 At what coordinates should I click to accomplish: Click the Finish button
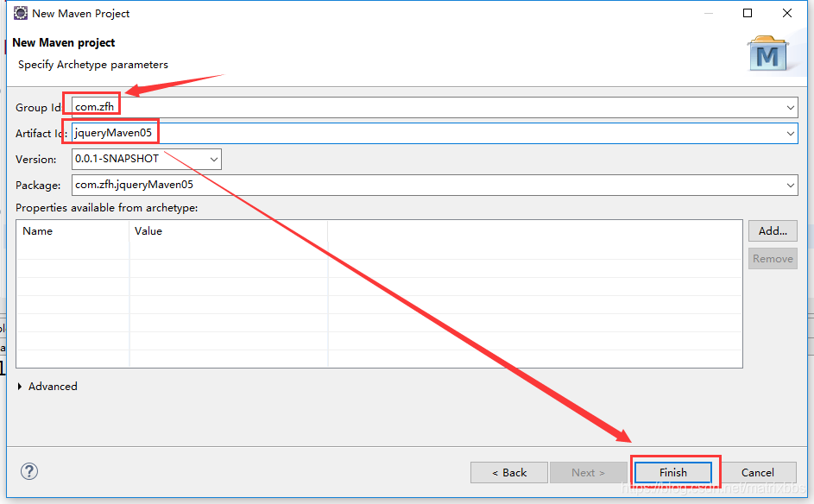click(x=672, y=472)
